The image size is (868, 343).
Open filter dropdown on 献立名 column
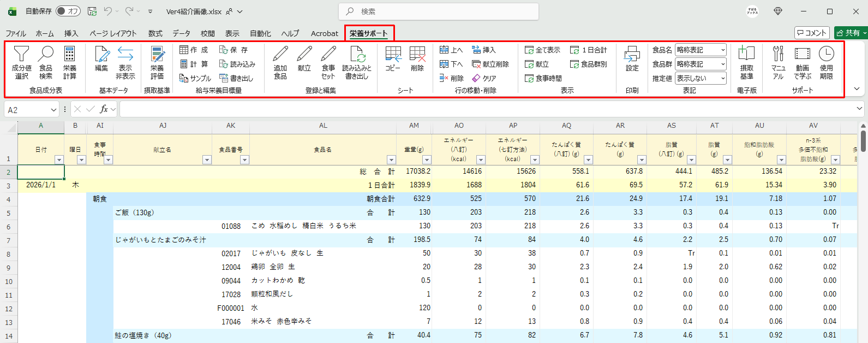[x=207, y=159]
